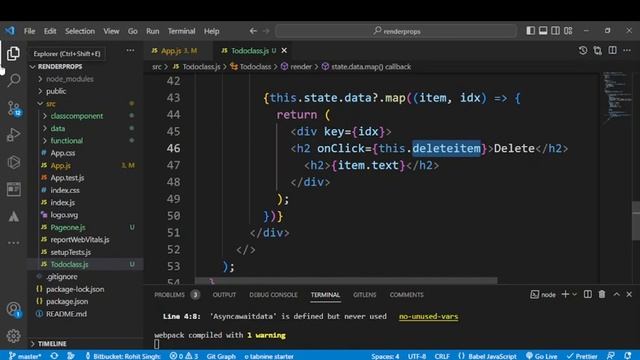Split the editor to the right

click(x=612, y=51)
